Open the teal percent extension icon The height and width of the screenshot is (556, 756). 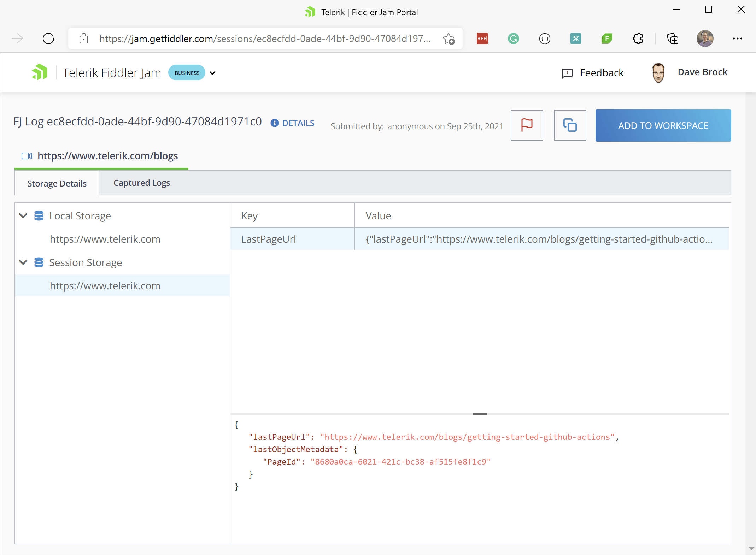tap(576, 39)
